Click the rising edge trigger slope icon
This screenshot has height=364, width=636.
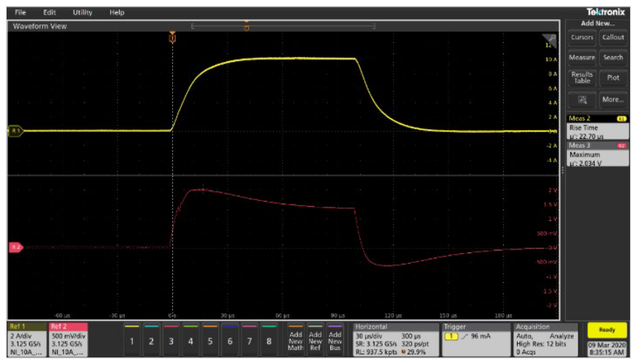tap(465, 337)
